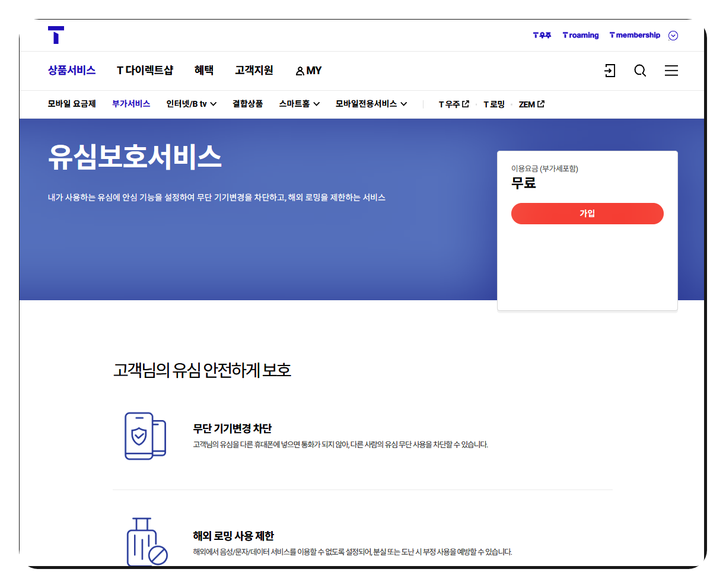Viewport: 726px width, 588px height.
Task: Open T 우주 submenu link
Action: coord(454,104)
